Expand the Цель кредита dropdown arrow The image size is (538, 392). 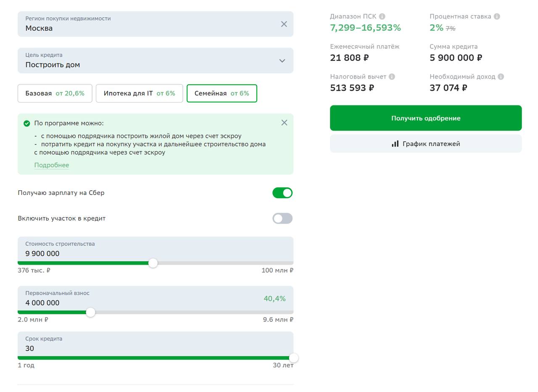tap(282, 61)
